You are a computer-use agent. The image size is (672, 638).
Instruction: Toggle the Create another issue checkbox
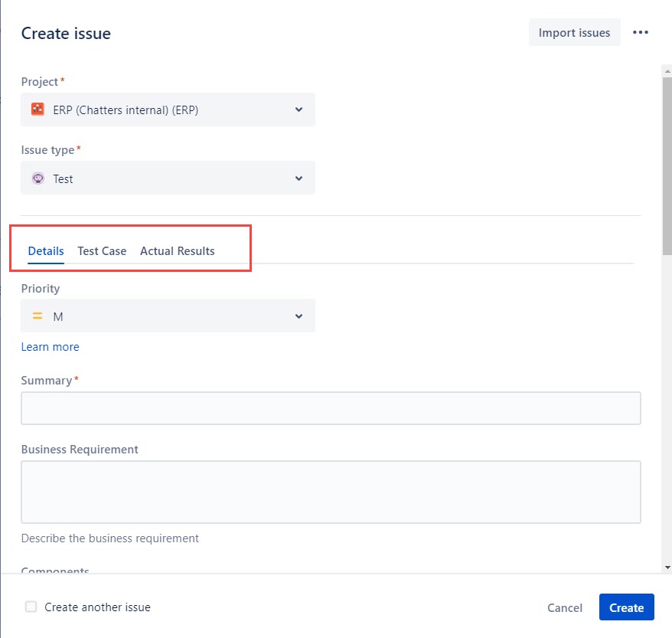click(x=31, y=607)
